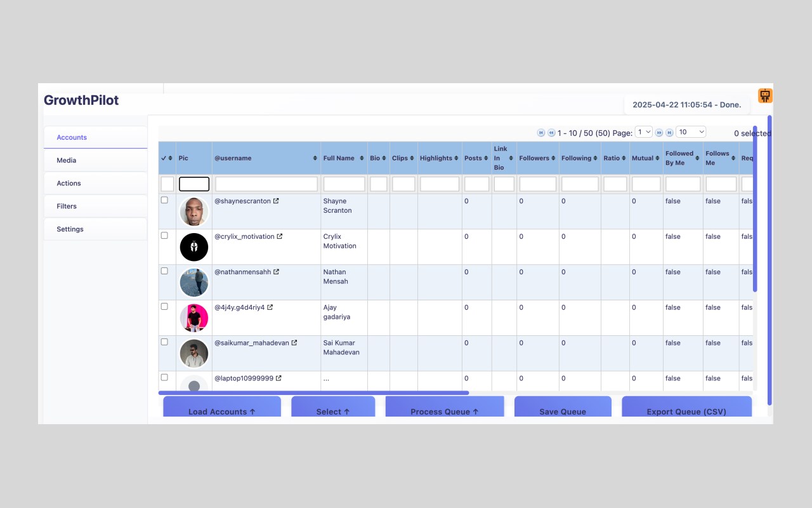Open external link for @crylix_motivation
The width and height of the screenshot is (812, 508).
[280, 236]
